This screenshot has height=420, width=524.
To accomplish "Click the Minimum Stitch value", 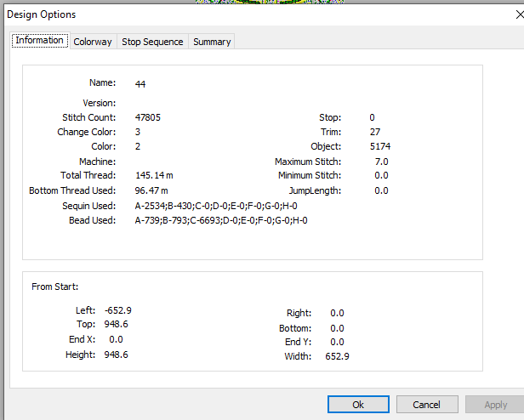I will pyautogui.click(x=381, y=175).
